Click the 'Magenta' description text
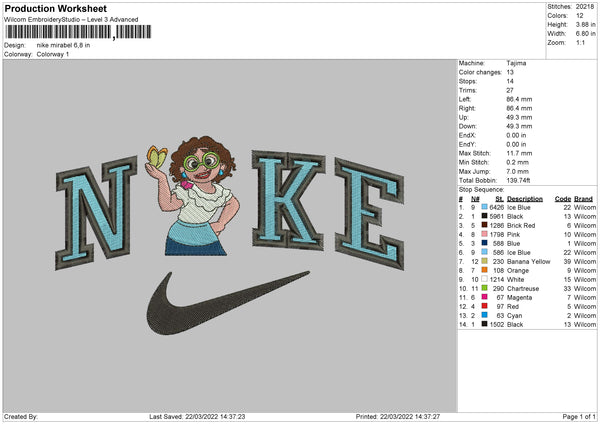The width and height of the screenshot is (600, 424). (519, 297)
